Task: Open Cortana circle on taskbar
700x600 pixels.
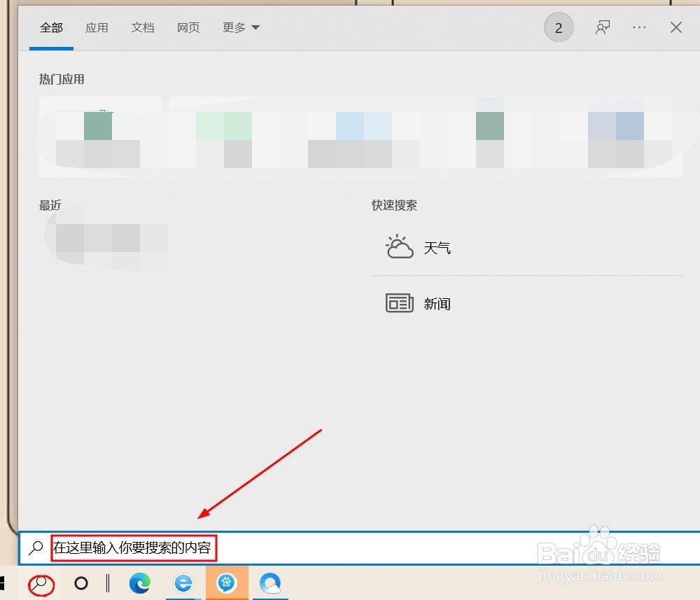Action: pos(80,583)
